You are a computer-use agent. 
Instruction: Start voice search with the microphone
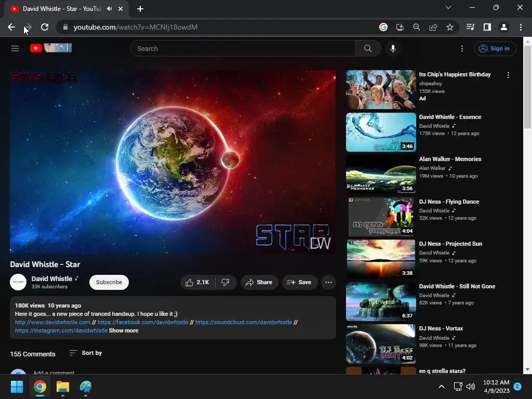(393, 48)
